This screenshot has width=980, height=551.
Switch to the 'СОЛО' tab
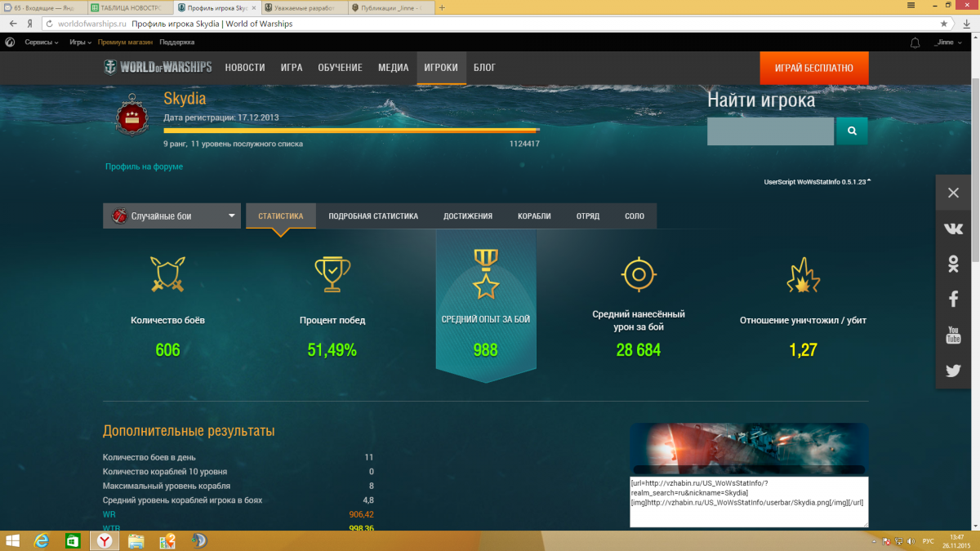click(x=635, y=216)
